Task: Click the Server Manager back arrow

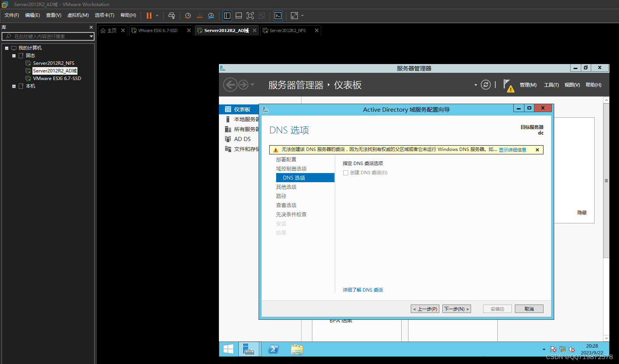Action: click(x=230, y=85)
